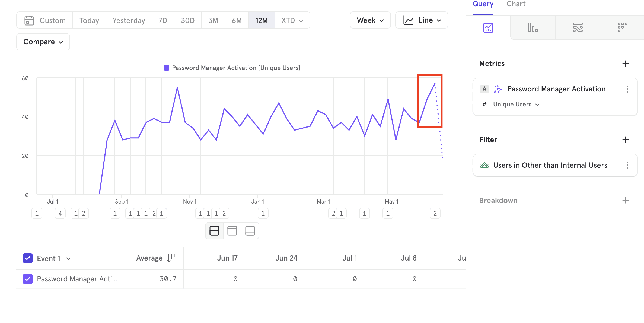Click the annotation marker 1 under Jan 1
The height and width of the screenshot is (323, 644).
click(263, 213)
